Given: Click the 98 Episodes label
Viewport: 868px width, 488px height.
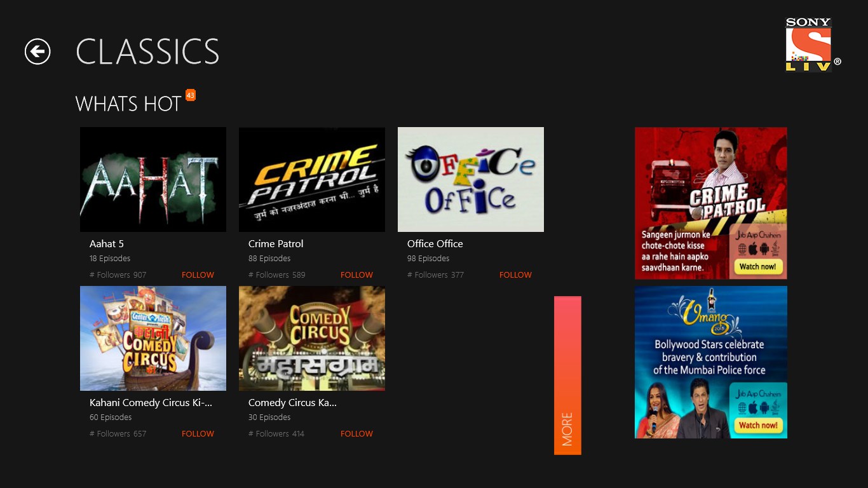Looking at the screenshot, I should click(428, 259).
